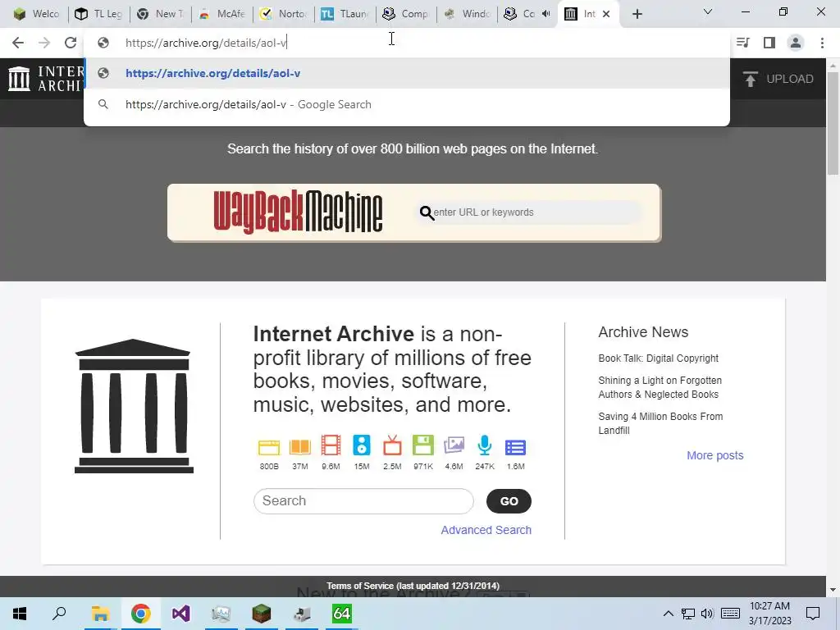Switch to the Windo tab
The height and width of the screenshot is (630, 840).
tap(467, 14)
